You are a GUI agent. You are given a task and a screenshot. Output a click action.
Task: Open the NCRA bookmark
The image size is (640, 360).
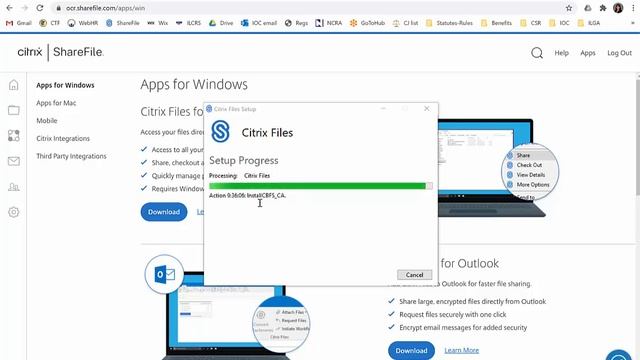(329, 23)
